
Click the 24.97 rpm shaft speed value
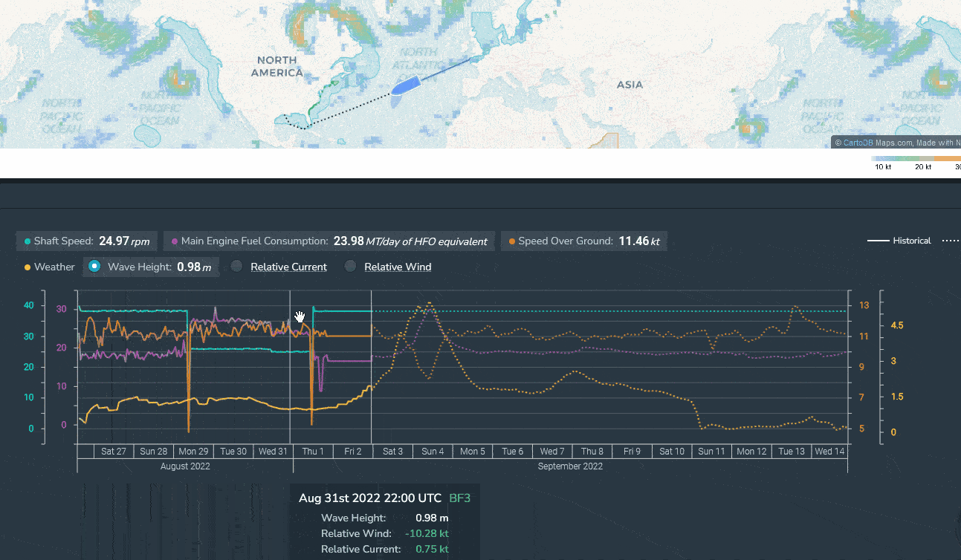point(124,241)
